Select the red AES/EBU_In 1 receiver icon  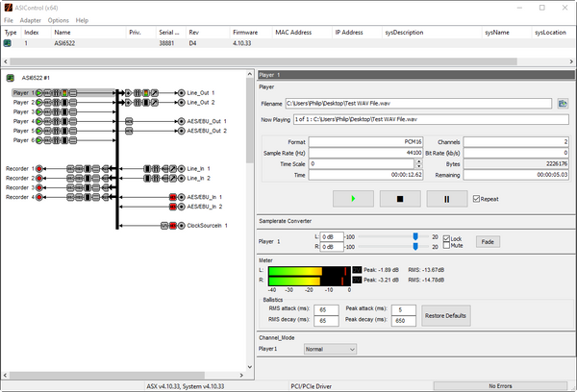[173, 197]
